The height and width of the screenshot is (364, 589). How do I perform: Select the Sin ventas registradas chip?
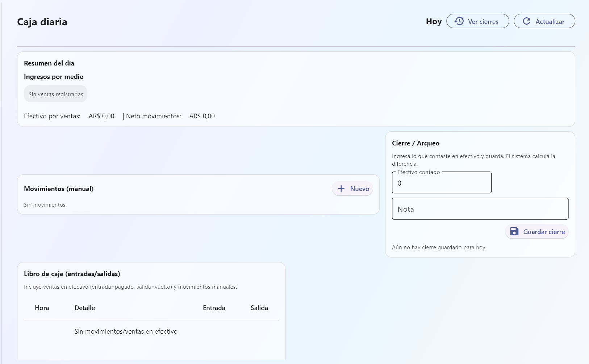(56, 94)
